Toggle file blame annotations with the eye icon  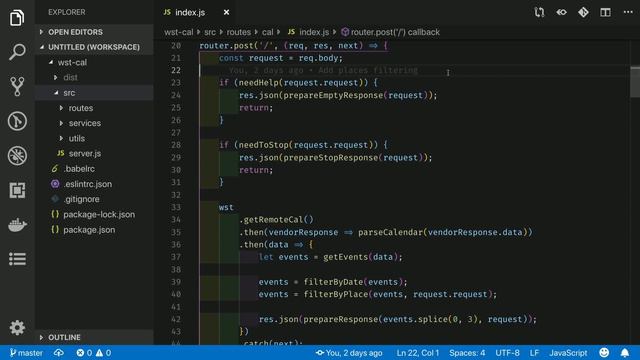click(x=562, y=12)
